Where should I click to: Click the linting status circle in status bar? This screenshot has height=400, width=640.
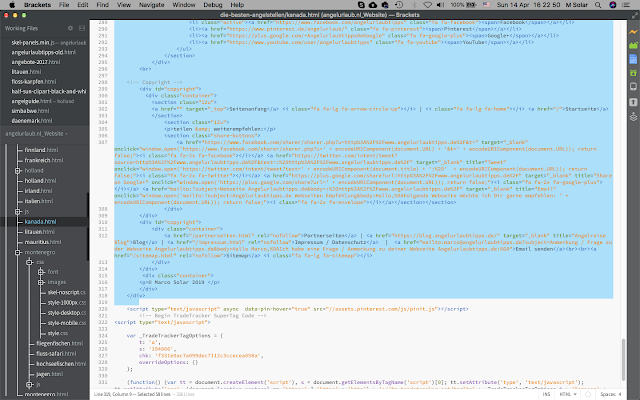point(588,394)
